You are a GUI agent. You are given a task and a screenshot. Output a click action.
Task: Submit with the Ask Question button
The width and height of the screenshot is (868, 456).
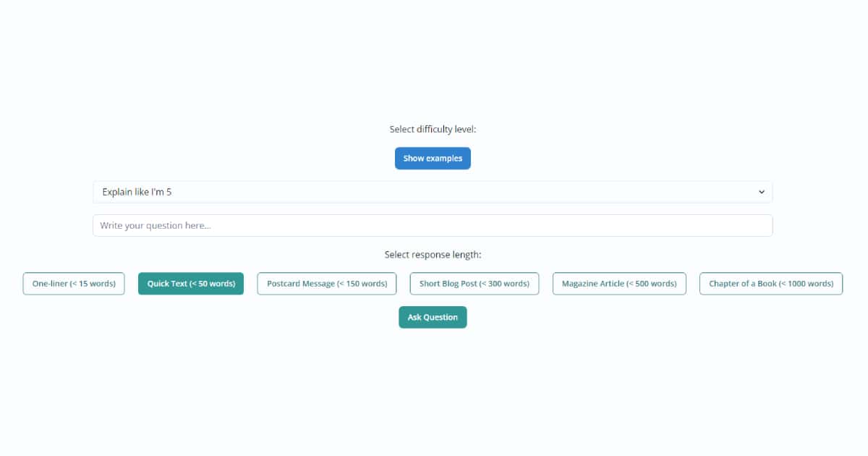[433, 317]
